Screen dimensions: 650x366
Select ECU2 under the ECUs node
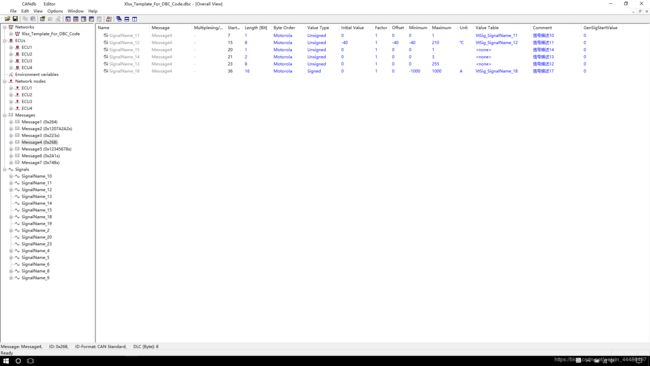(27, 54)
